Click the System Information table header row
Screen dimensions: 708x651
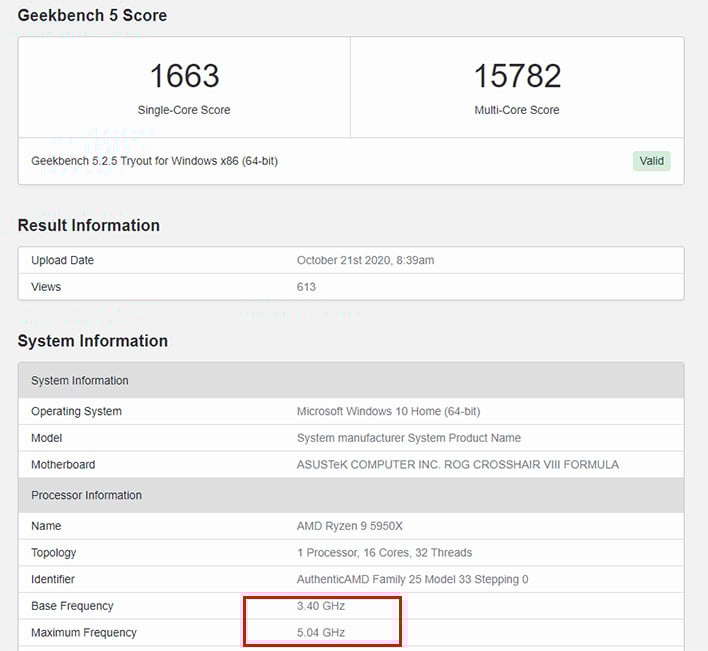tap(351, 380)
